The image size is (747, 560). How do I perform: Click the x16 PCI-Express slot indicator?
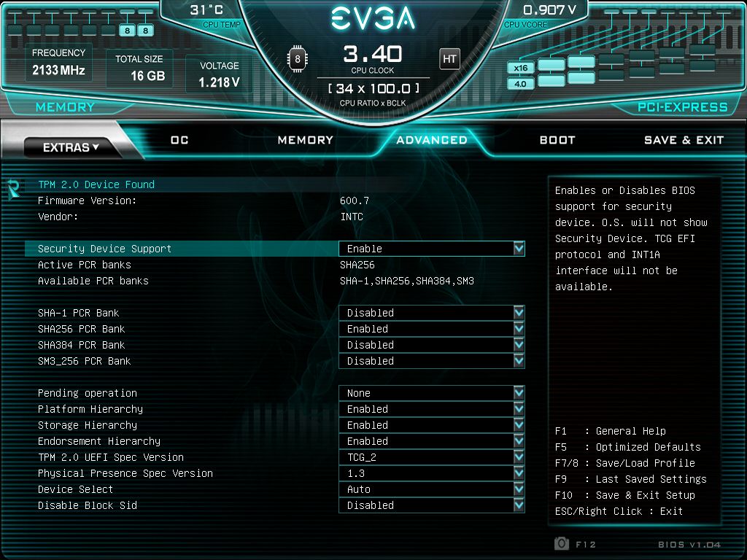(x=520, y=68)
